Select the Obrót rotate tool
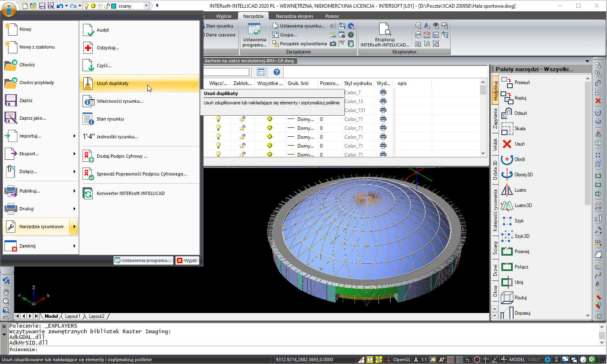 pos(514,159)
